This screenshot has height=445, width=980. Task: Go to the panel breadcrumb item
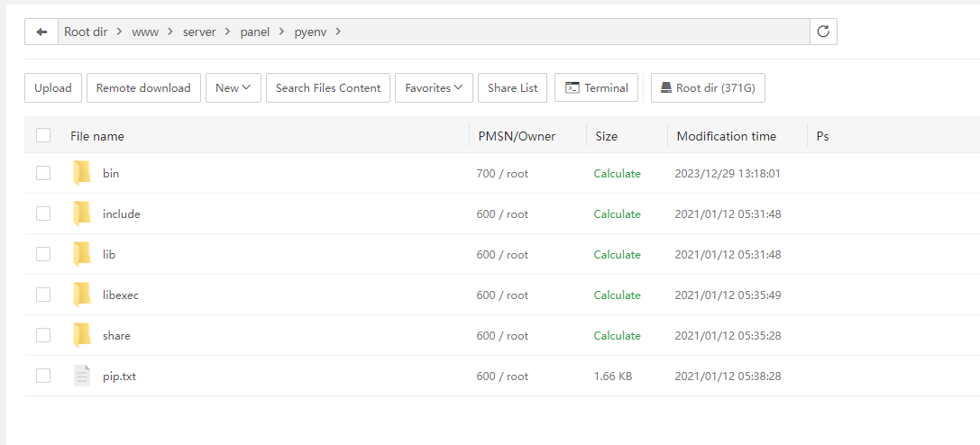click(x=254, y=32)
